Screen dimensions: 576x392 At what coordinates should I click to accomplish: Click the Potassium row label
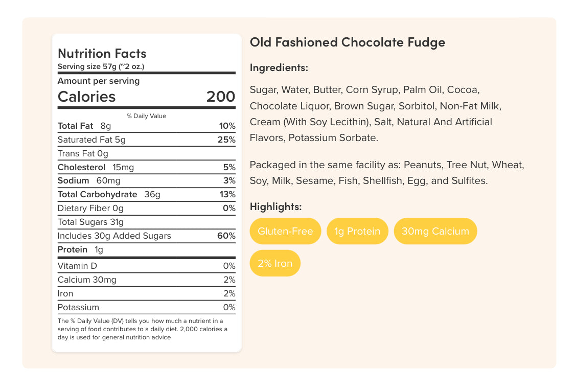coord(78,307)
